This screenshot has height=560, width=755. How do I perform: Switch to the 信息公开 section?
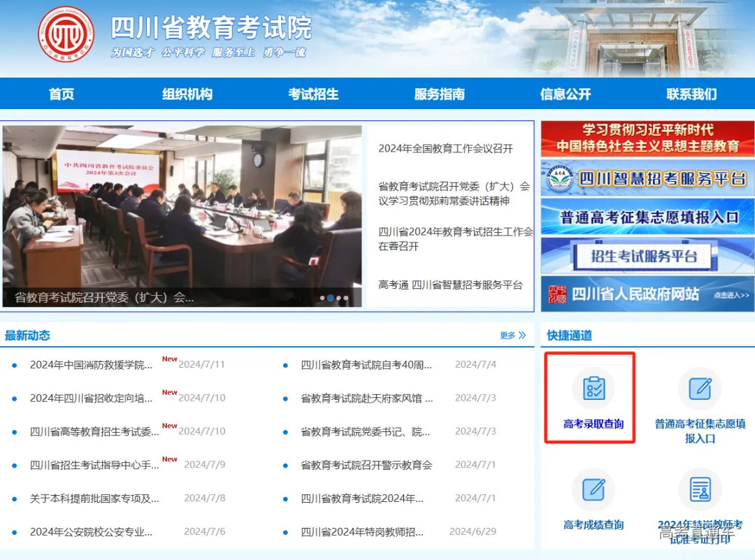tap(564, 93)
